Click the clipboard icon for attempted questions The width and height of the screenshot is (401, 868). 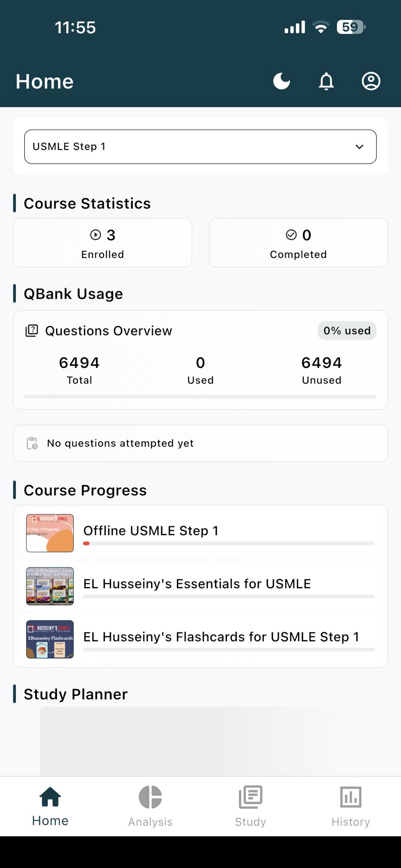point(32,443)
